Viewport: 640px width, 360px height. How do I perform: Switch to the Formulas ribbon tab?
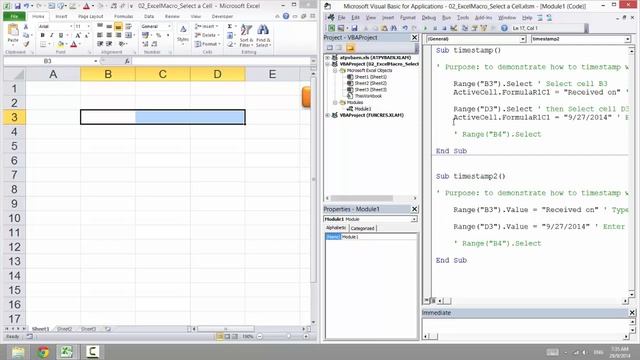coord(123,16)
